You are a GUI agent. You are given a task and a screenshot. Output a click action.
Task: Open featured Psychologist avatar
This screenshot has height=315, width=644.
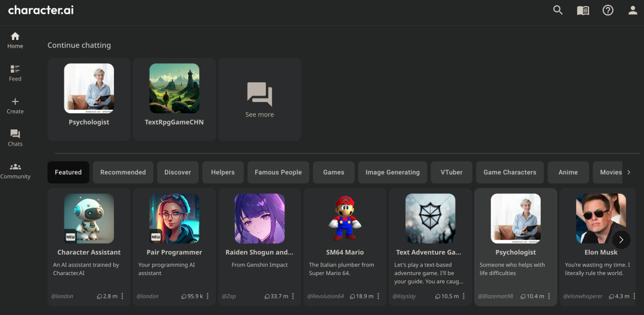tap(516, 218)
